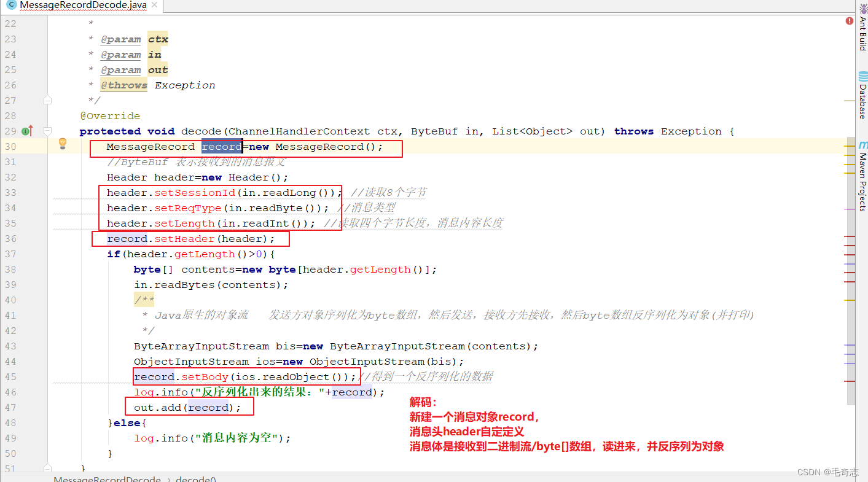Click line number 38 in the gutter
Image resolution: width=868 pixels, height=482 pixels.
[10, 270]
